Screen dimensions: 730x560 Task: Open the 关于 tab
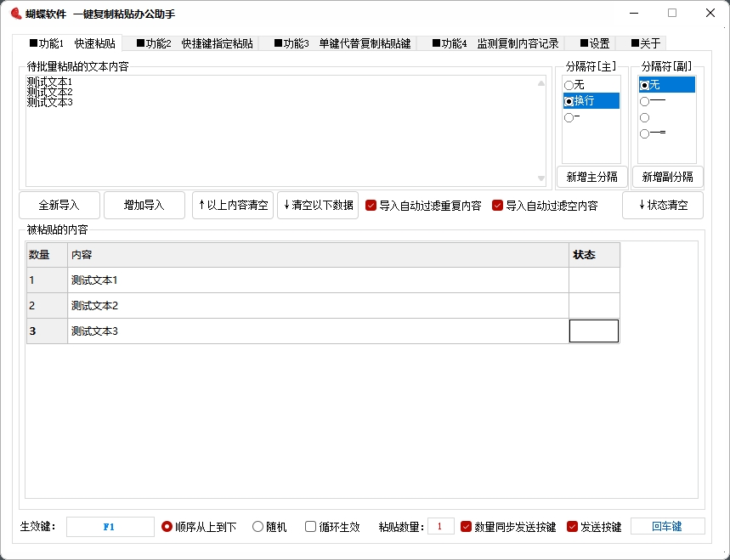pos(642,42)
